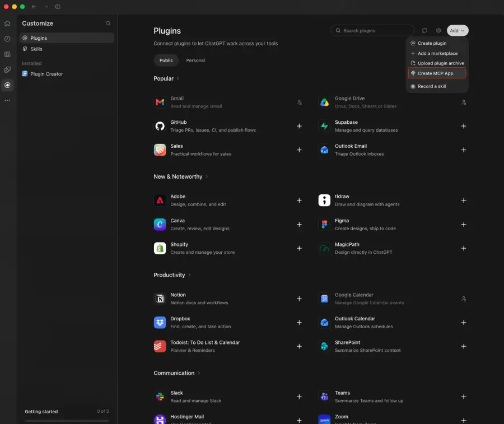Click the Notion plugin icon
The height and width of the screenshot is (424, 504).
160,299
